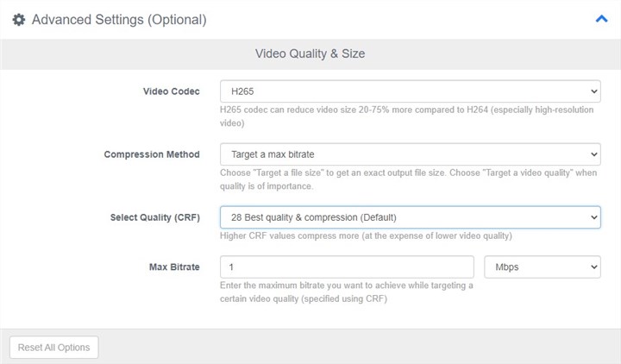
Task: Collapse the Advanced Settings panel using the chevron
Action: click(x=601, y=18)
